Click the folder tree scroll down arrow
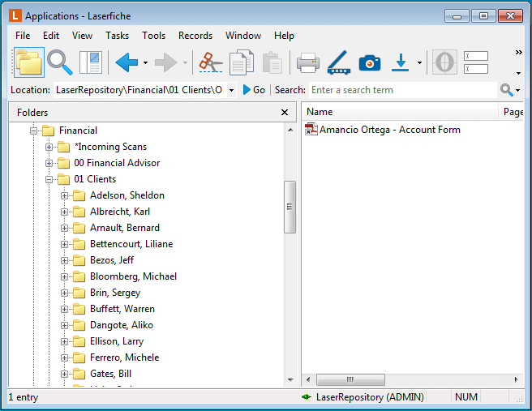The image size is (532, 411). pos(290,380)
